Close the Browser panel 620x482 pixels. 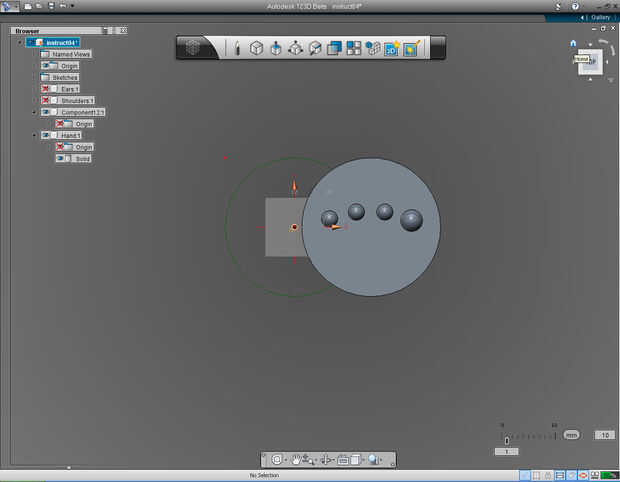[123, 30]
